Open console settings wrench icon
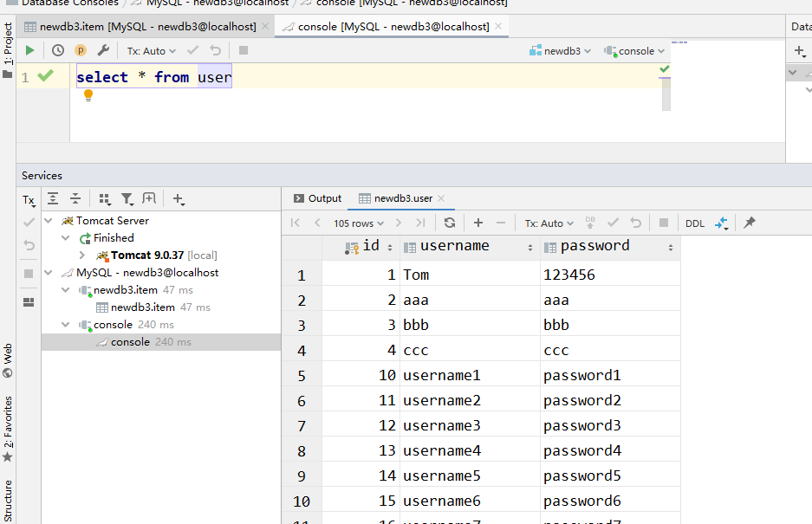 [103, 50]
